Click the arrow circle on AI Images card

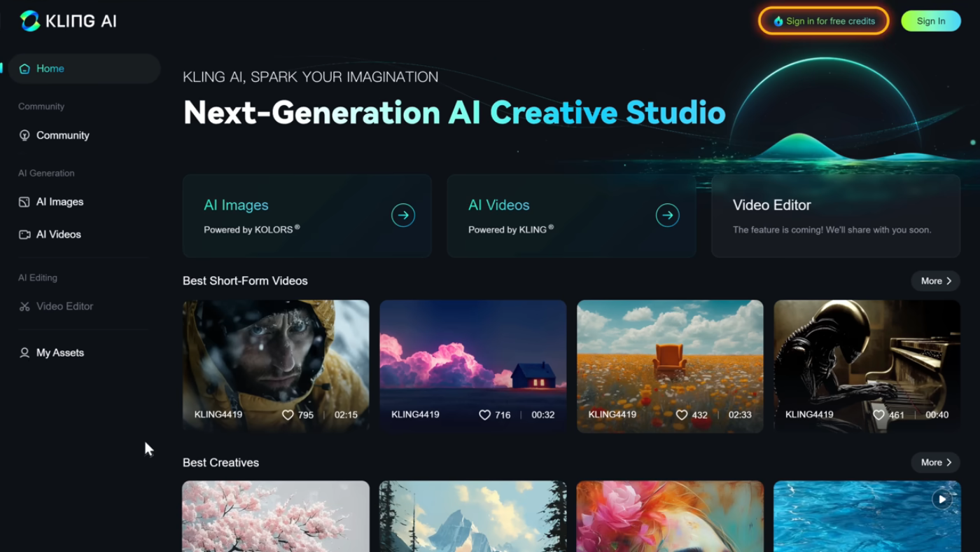click(403, 215)
